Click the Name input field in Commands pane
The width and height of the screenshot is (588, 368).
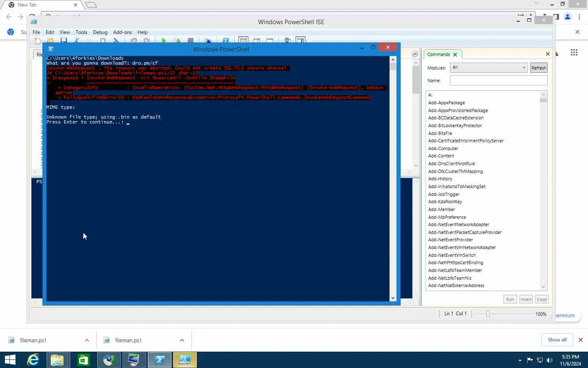click(499, 81)
